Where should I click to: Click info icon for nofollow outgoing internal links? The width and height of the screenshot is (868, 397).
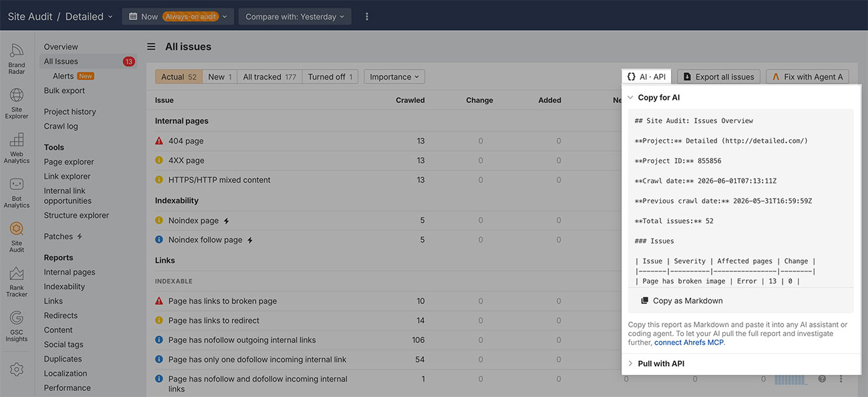pyautogui.click(x=159, y=340)
